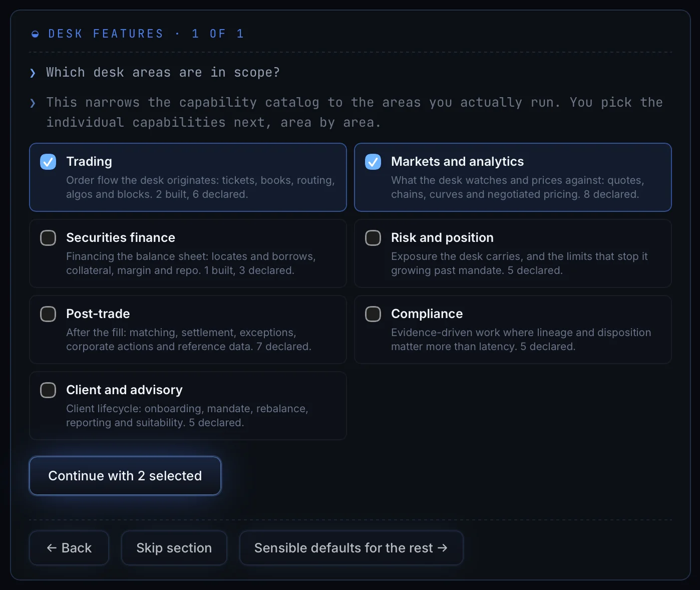Click the Trading card description text

(200, 187)
